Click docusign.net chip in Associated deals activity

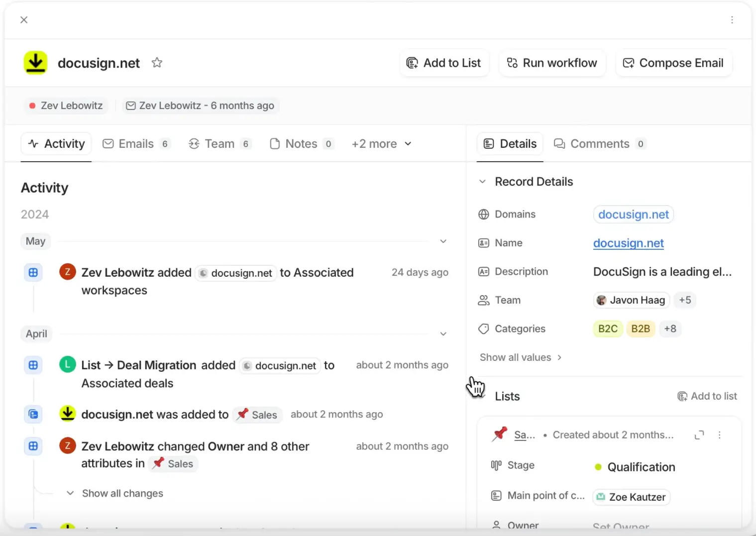point(280,365)
